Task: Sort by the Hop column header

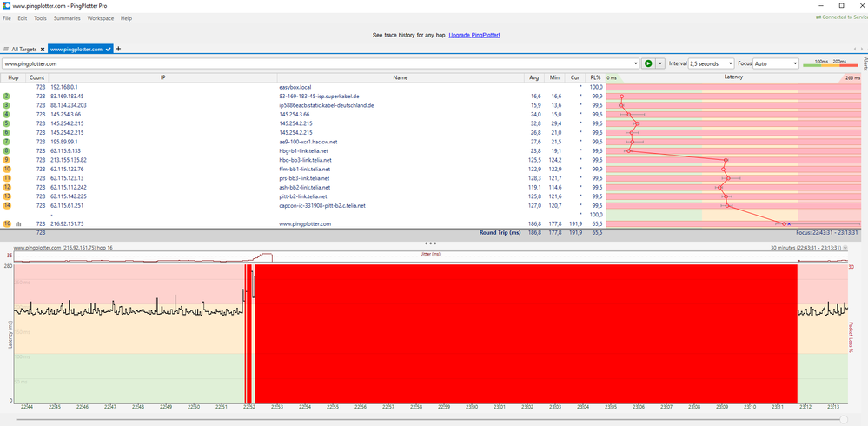Action: (13, 77)
